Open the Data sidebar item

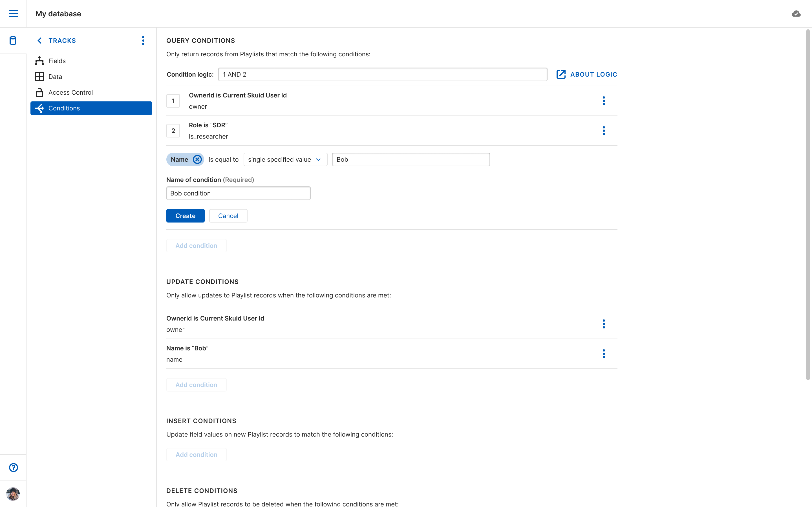click(55, 77)
